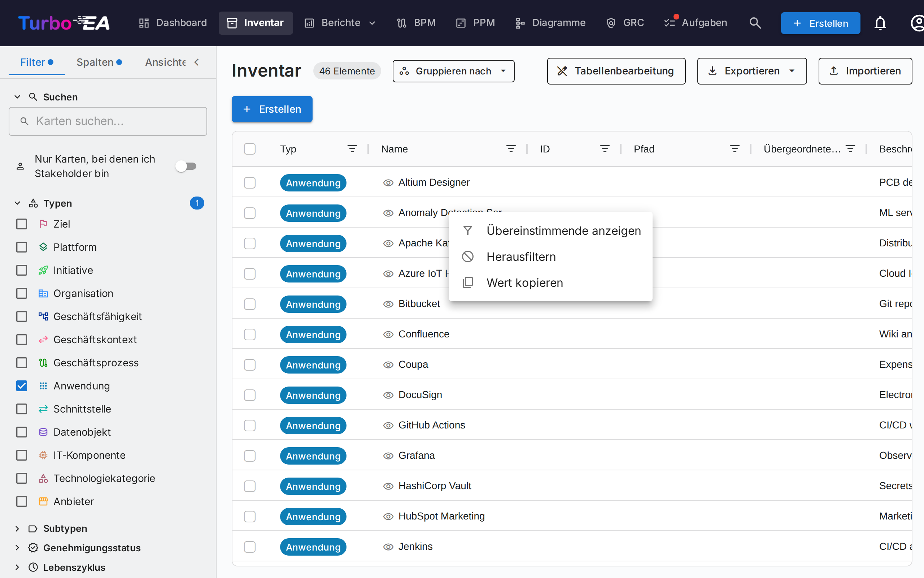Open the Typ column filter icon
924x578 pixels.
pyautogui.click(x=352, y=149)
